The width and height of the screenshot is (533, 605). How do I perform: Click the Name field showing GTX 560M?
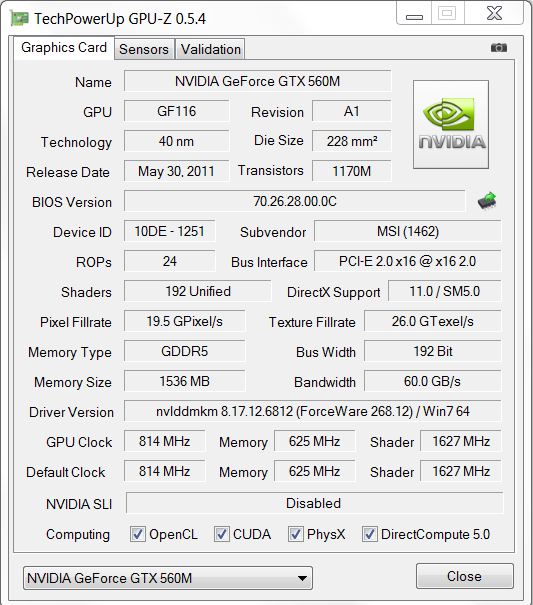pos(257,81)
